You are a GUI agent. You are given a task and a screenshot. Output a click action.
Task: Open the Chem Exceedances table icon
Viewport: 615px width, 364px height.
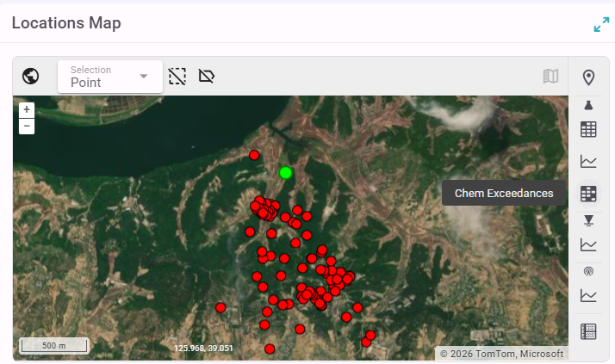pos(588,194)
